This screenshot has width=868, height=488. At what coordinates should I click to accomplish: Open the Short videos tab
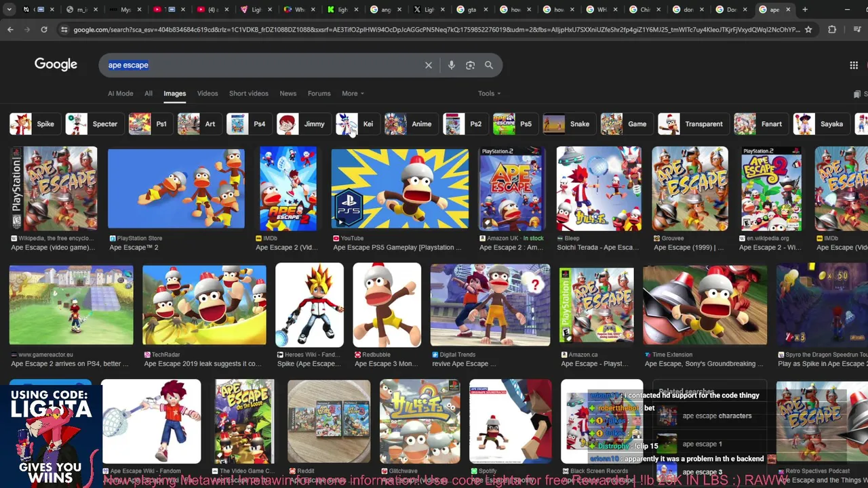coord(249,94)
